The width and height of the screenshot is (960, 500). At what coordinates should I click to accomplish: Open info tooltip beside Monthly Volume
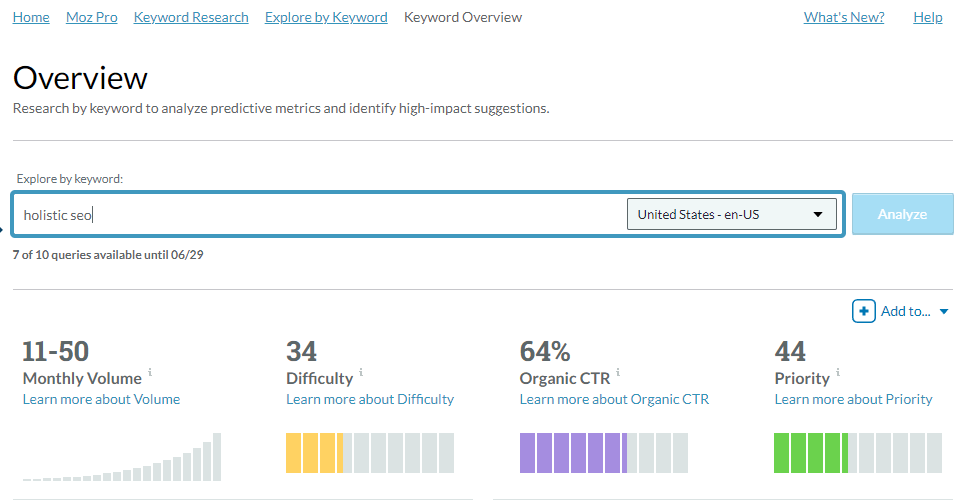[150, 371]
